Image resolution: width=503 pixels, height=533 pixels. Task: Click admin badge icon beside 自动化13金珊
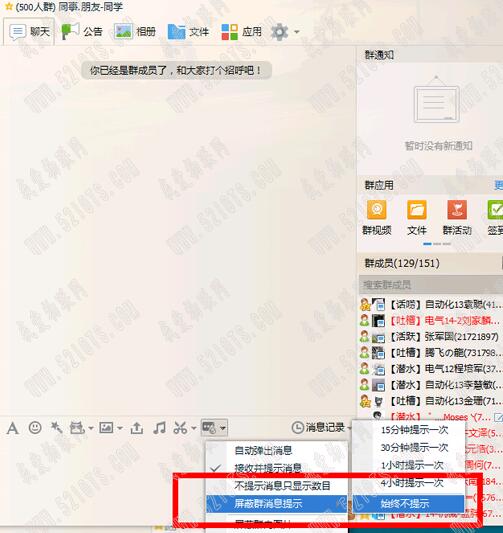(x=365, y=401)
